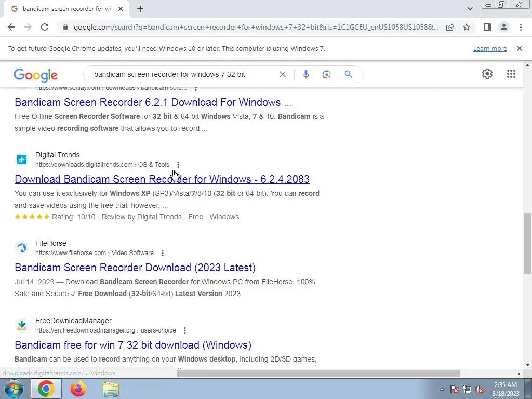The height and width of the screenshot is (399, 532).
Task: Click the horizontal scrollbar thumb
Action: click(318, 374)
